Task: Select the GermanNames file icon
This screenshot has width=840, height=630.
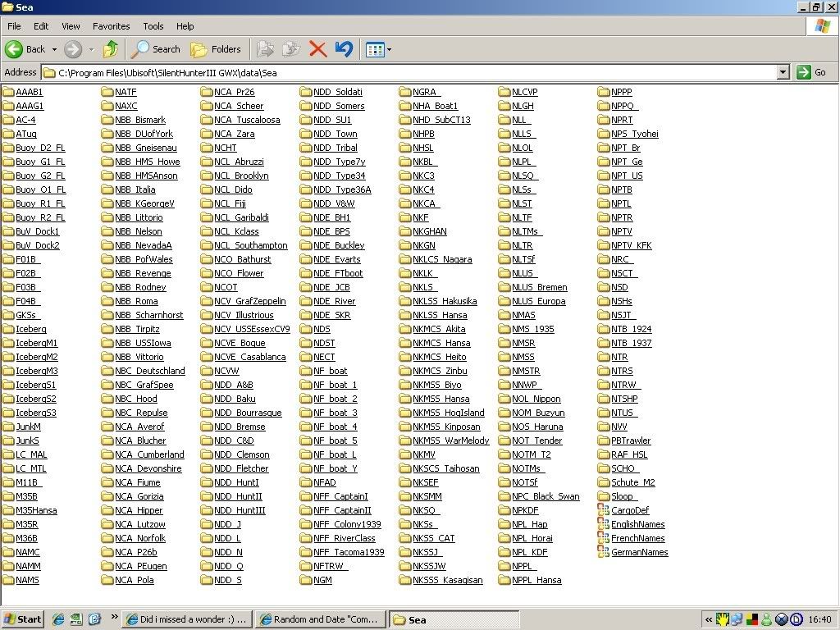Action: 603,552
